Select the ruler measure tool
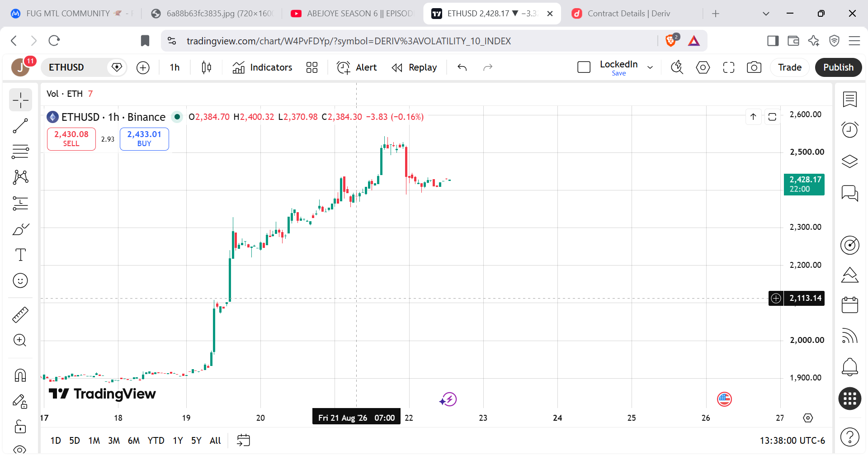Screen dimensions: 868x456 pos(20,314)
